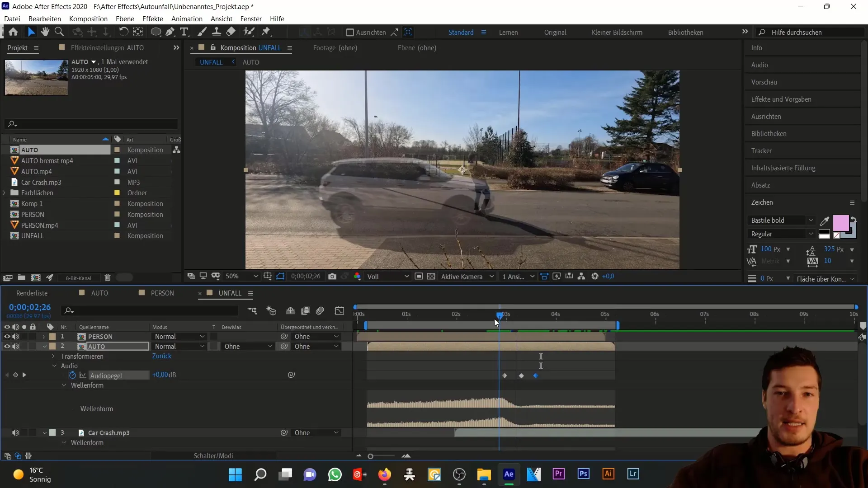Click the snapshot camera icon in viewer
This screenshot has width=868, height=488.
(x=332, y=277)
